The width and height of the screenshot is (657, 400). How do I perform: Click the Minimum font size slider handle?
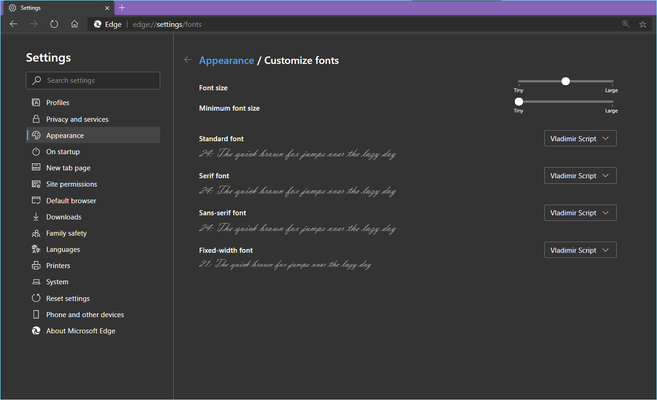519,101
